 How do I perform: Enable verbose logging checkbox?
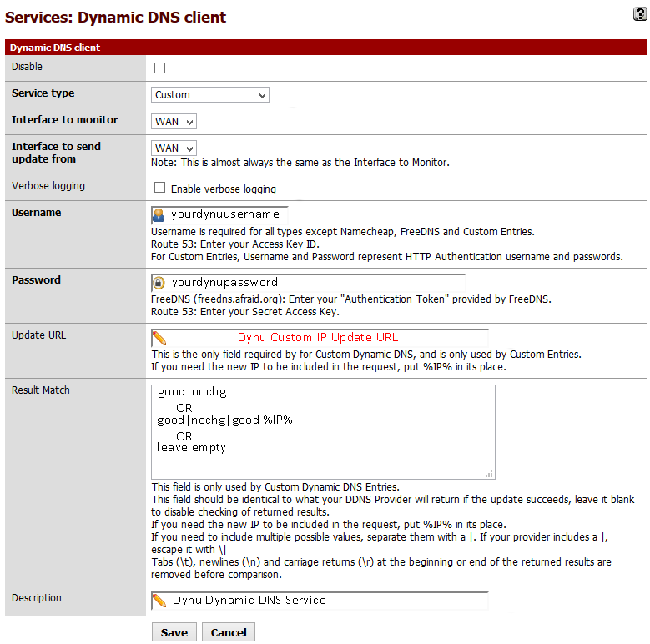pyautogui.click(x=159, y=188)
